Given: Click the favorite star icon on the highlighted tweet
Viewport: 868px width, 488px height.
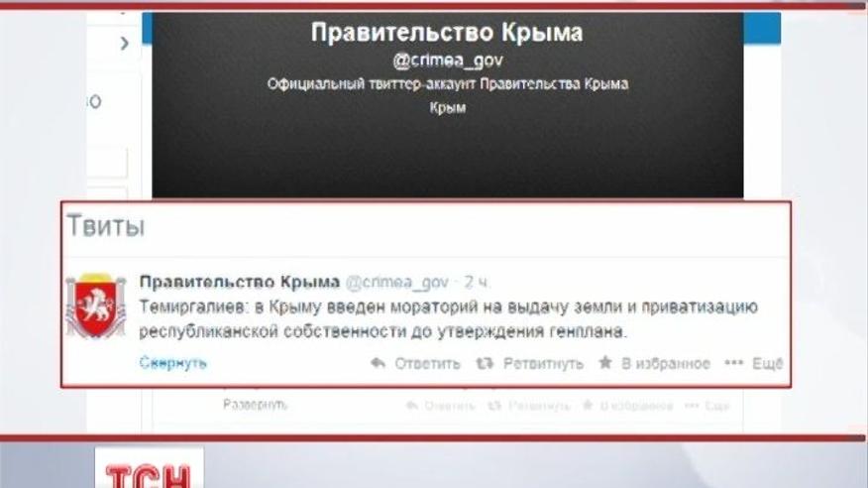Looking at the screenshot, I should coord(605,363).
